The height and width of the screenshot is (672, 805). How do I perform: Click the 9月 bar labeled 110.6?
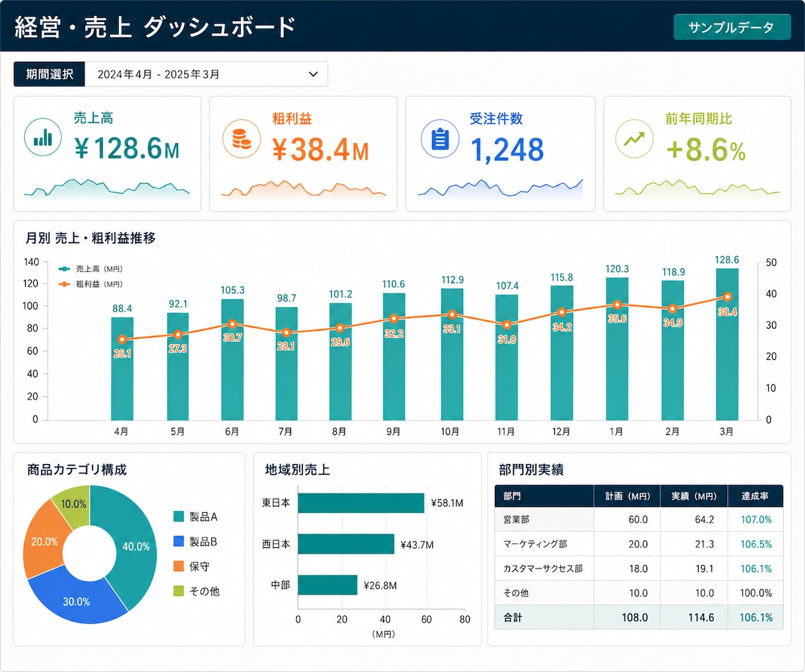(394, 356)
